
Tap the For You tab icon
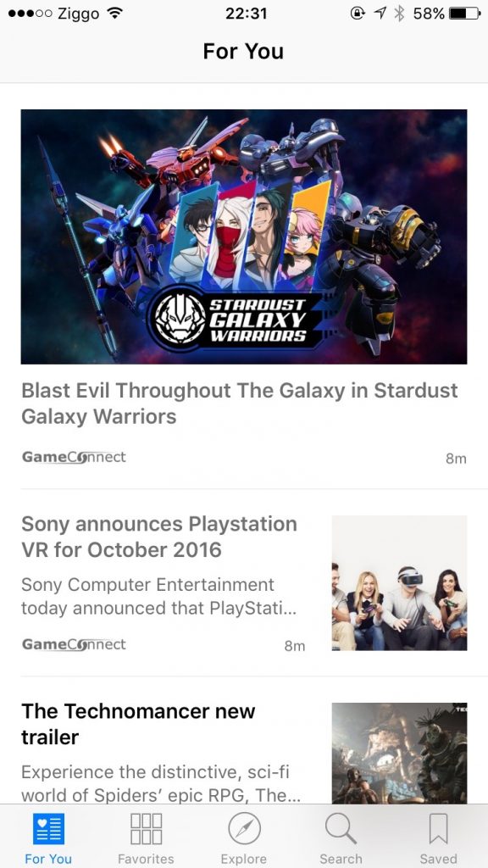(x=48, y=829)
